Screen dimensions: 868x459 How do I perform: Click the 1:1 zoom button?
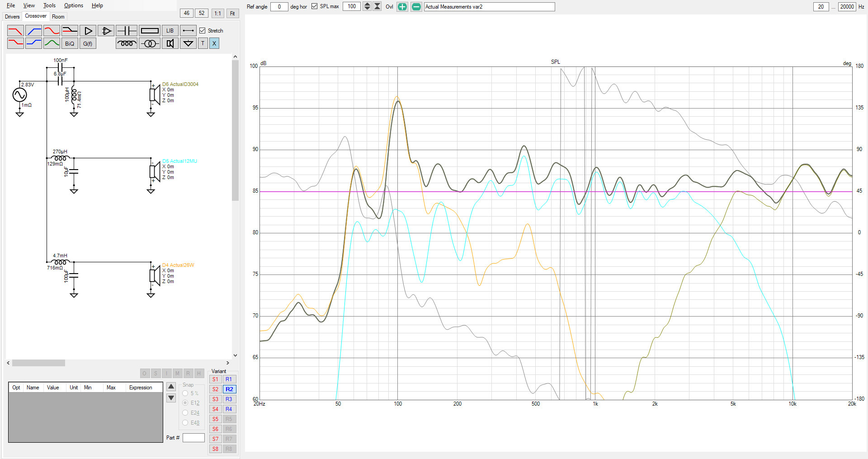point(218,13)
